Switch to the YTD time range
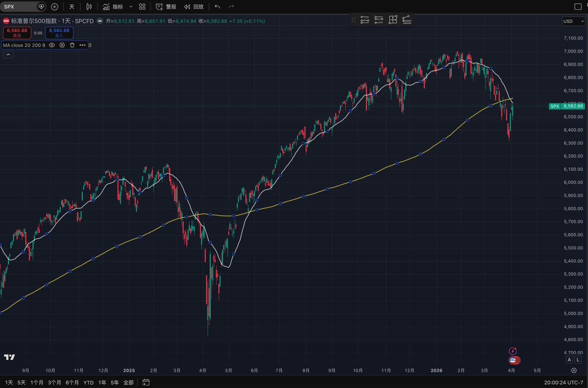Image resolution: width=588 pixels, height=388 pixels. pyautogui.click(x=88, y=382)
